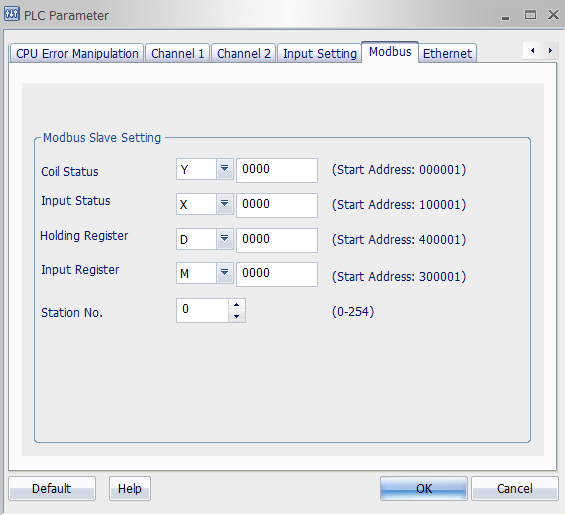565x515 pixels.
Task: Increase Station No. with the up arrow
Action: click(x=236, y=305)
